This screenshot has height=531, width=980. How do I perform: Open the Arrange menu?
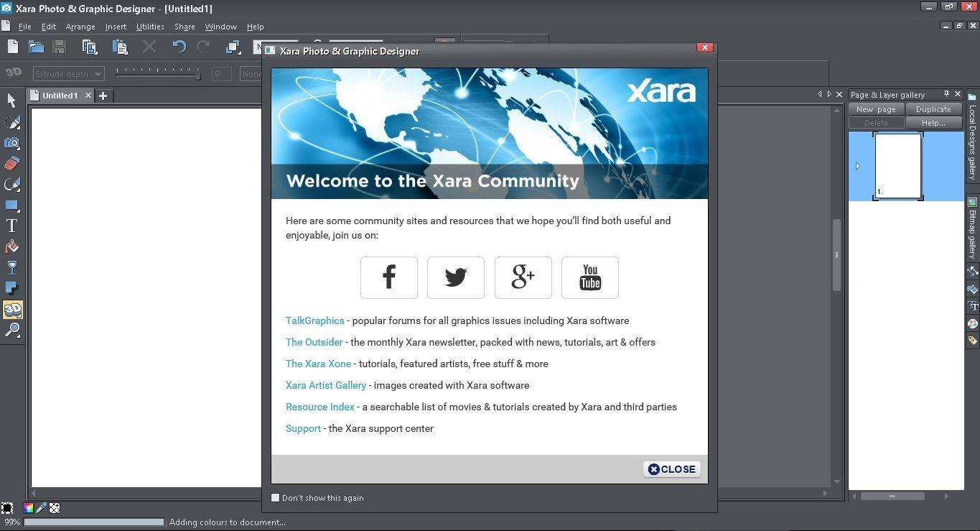80,27
